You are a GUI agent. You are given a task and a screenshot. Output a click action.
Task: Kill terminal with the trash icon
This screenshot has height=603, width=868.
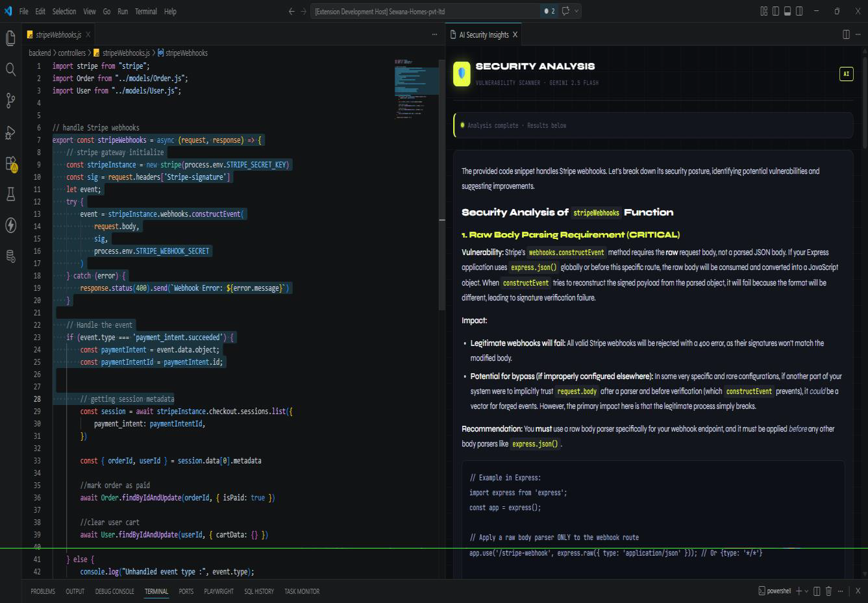click(x=828, y=591)
